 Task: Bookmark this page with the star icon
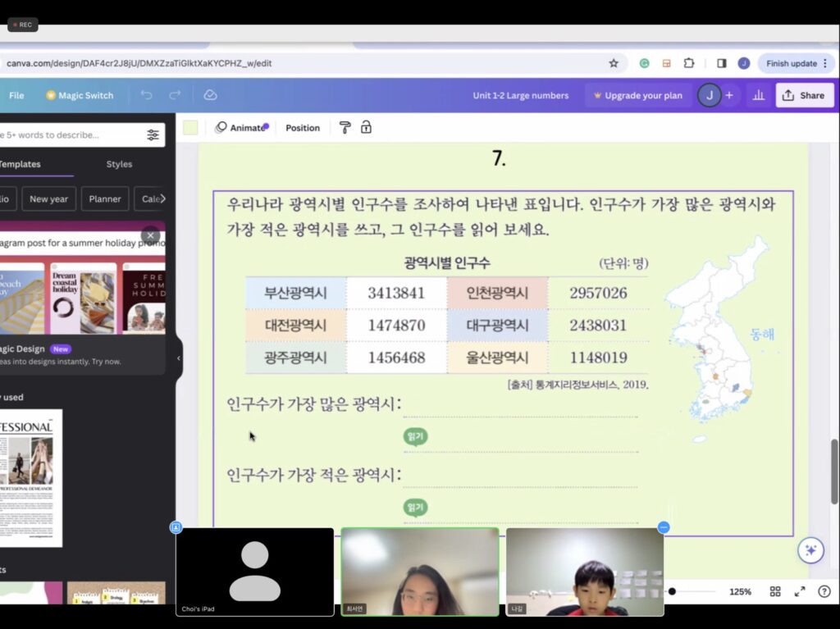point(614,63)
